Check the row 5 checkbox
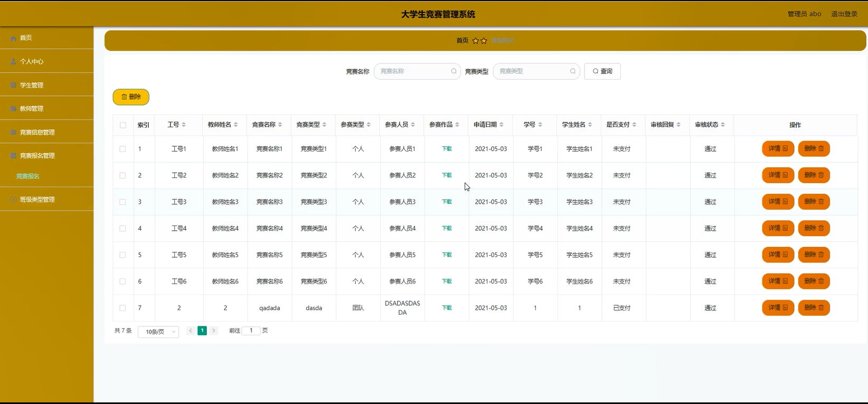The height and width of the screenshot is (404, 868). 122,255
